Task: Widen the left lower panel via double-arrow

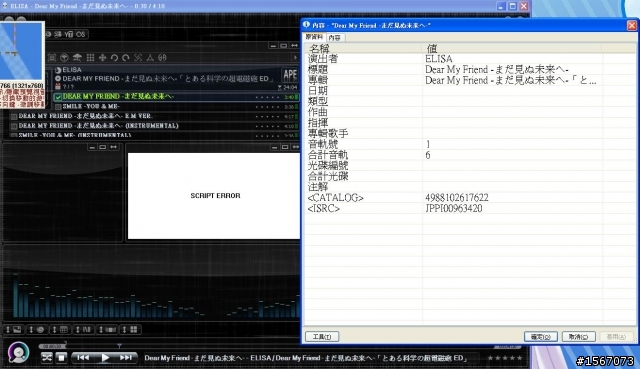Action: click(113, 147)
